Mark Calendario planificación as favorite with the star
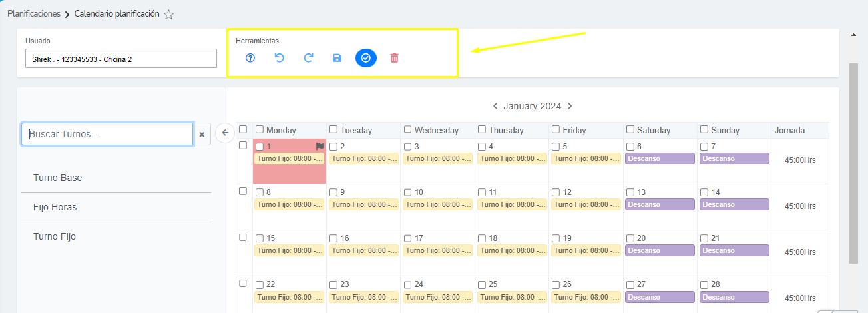The width and height of the screenshot is (868, 313). (169, 14)
